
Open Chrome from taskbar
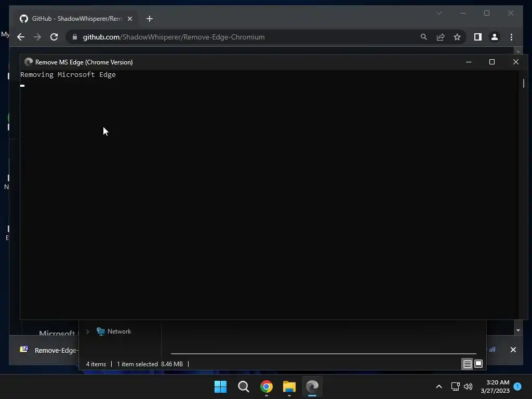tap(267, 387)
